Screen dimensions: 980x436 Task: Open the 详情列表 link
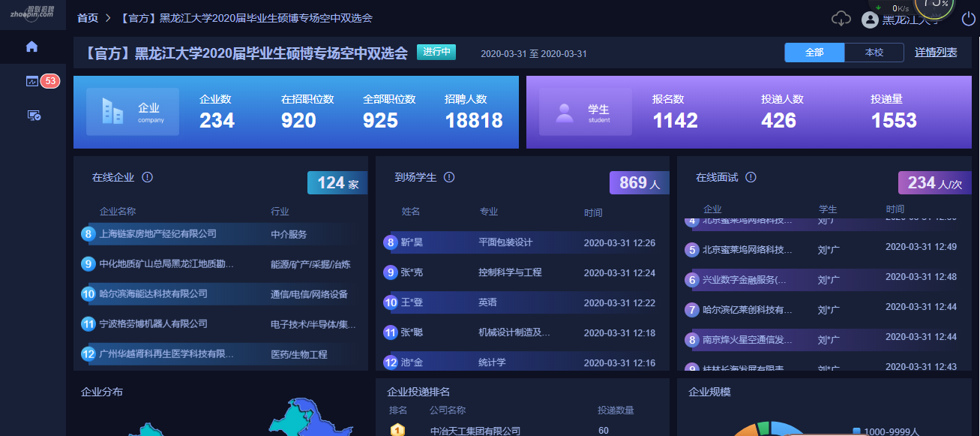point(936,53)
